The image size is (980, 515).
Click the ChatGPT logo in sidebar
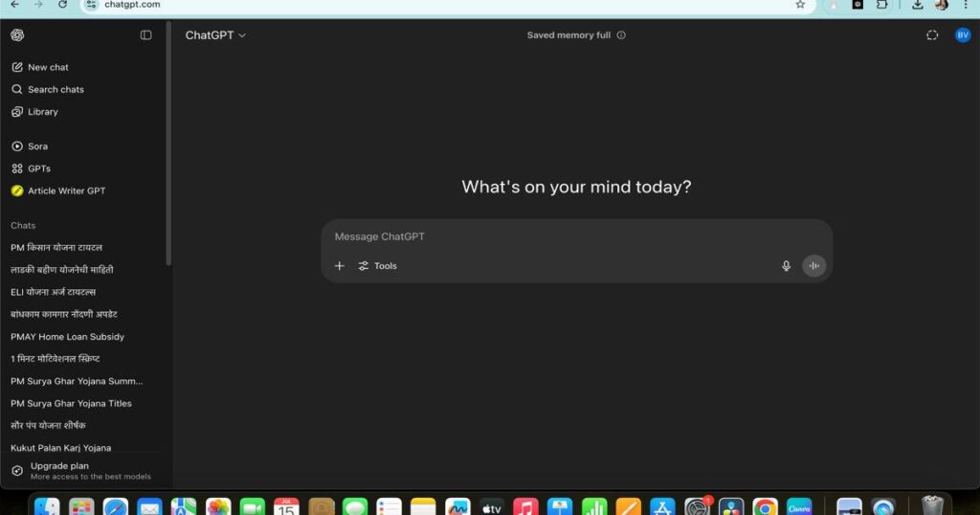pos(17,35)
